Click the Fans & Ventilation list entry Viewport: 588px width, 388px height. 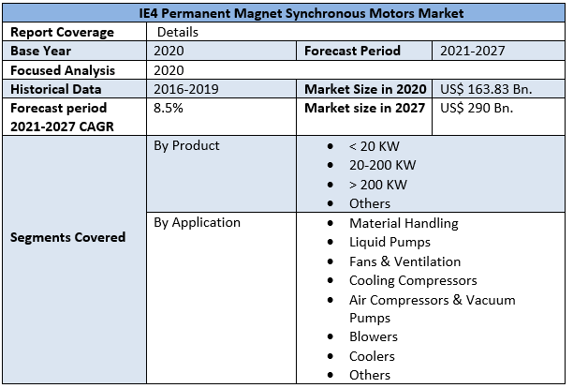coord(404,261)
